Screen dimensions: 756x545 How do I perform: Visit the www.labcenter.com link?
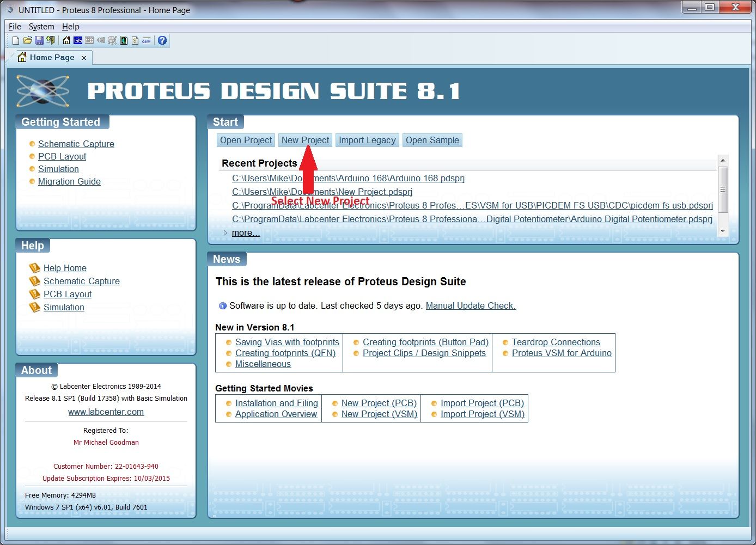[106, 412]
